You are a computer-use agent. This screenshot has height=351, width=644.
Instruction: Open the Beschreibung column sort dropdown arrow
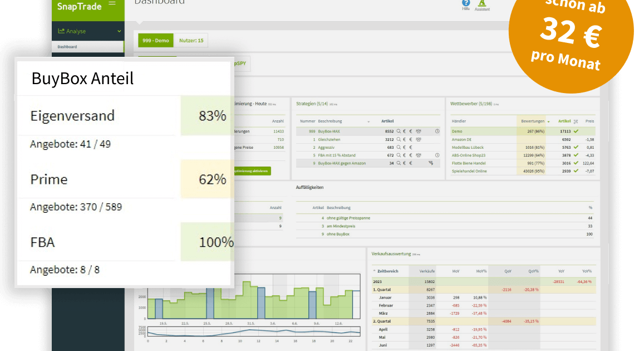click(368, 121)
